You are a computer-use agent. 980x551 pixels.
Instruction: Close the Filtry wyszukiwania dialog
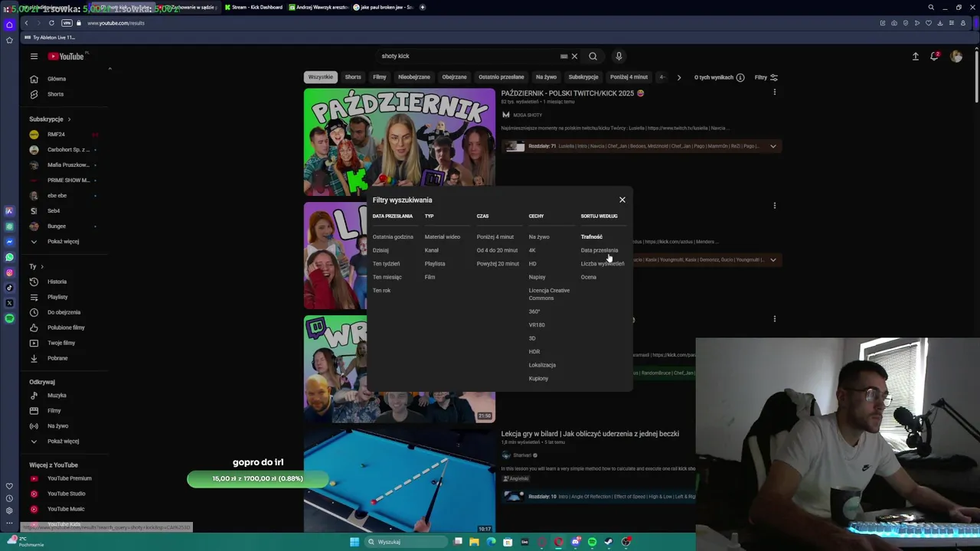(622, 200)
